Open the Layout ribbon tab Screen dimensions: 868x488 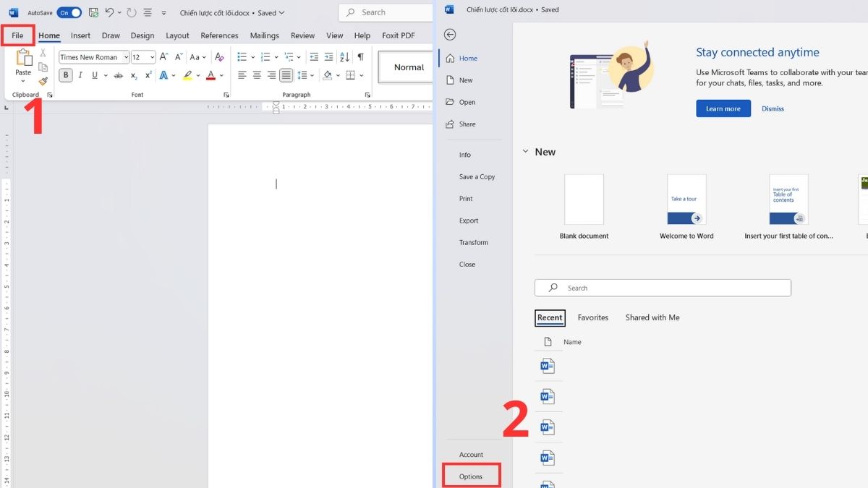177,35
